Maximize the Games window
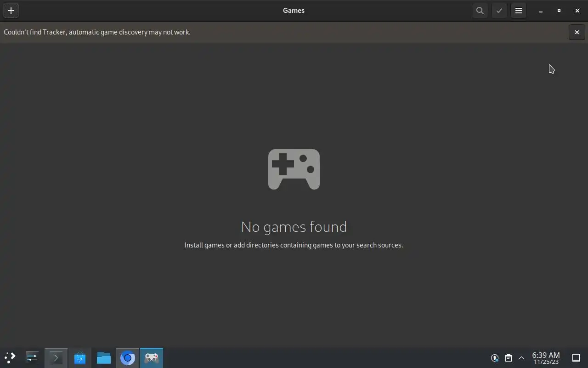 pyautogui.click(x=559, y=11)
